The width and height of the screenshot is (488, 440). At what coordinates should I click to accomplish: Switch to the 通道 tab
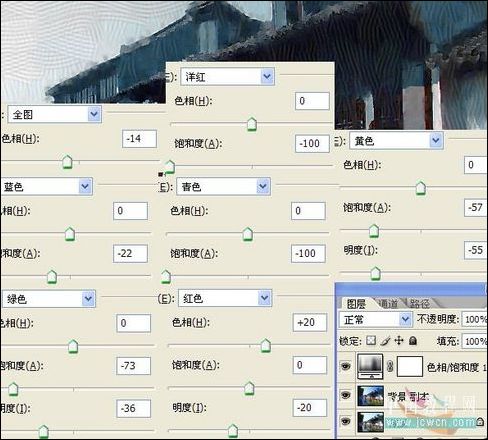coord(388,304)
